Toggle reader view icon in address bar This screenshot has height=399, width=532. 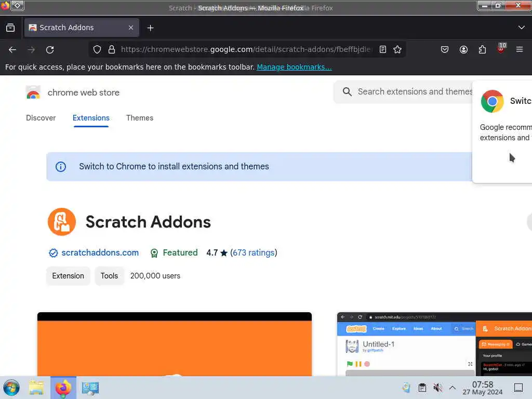pos(383,49)
